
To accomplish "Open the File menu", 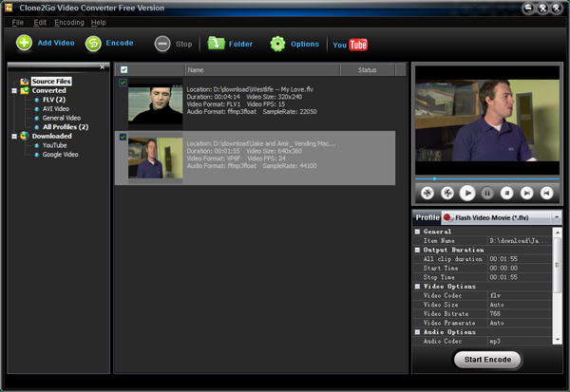I will point(17,23).
